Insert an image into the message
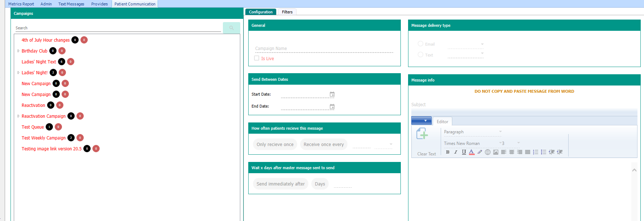Viewport: 644px width, 221px height. 496,152
